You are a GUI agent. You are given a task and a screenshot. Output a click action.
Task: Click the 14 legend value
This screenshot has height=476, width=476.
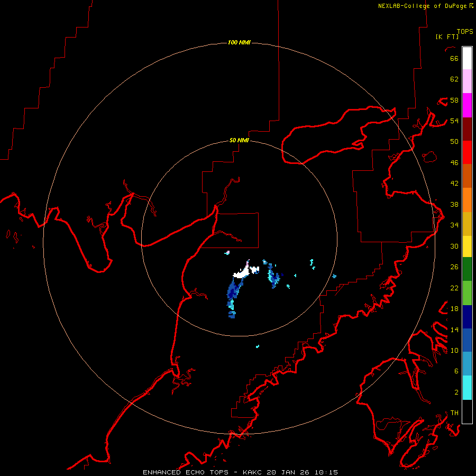click(454, 329)
